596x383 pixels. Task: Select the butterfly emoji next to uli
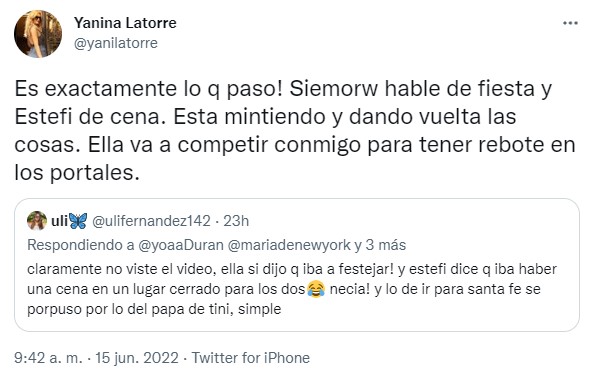coord(78,220)
